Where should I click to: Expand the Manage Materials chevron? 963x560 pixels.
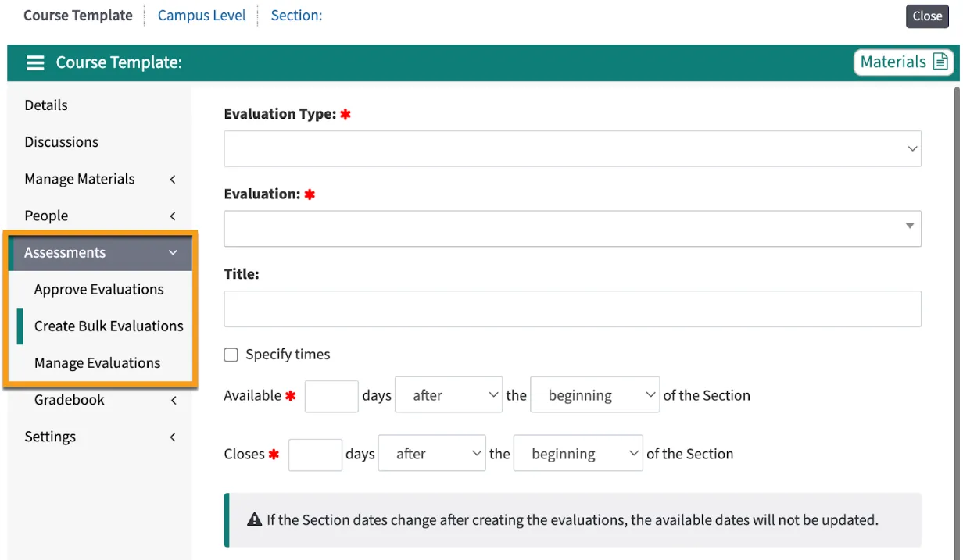(x=173, y=180)
